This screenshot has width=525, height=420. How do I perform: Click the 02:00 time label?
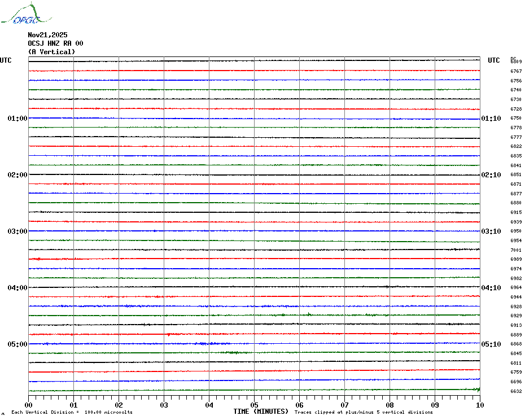point(17,175)
